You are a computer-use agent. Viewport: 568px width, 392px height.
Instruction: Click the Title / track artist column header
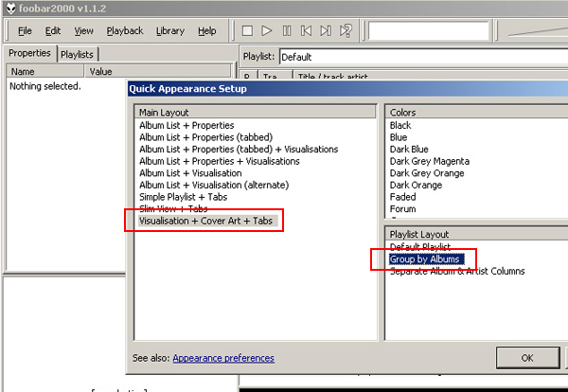(x=431, y=76)
